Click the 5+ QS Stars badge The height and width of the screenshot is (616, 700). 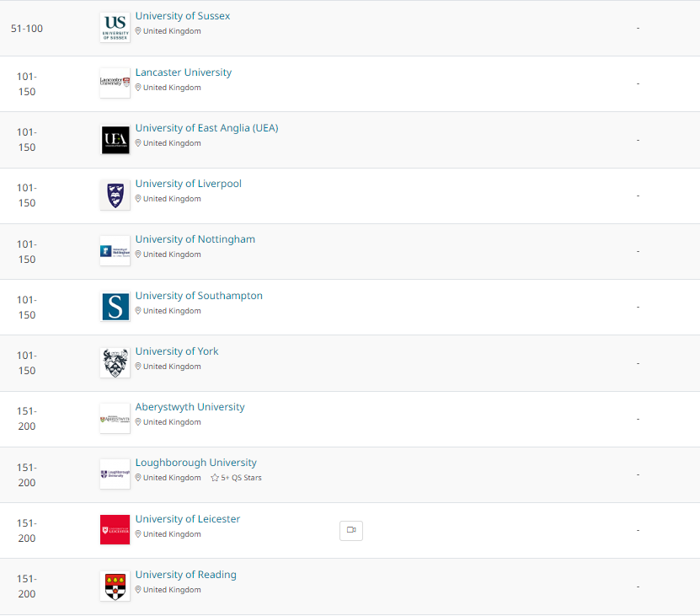(x=237, y=478)
